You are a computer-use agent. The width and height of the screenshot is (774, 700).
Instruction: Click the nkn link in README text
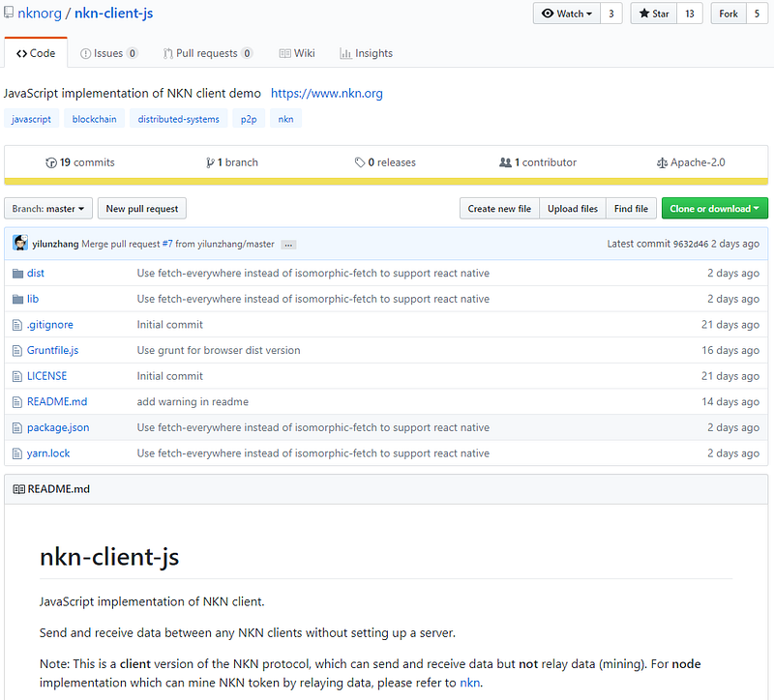469,683
